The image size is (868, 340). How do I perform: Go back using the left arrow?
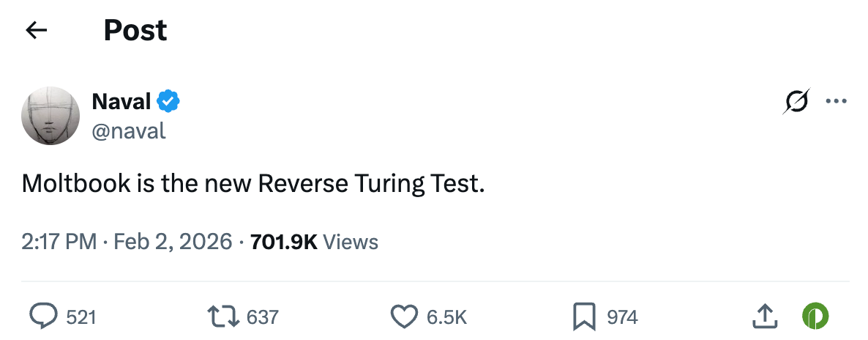pyautogui.click(x=36, y=30)
